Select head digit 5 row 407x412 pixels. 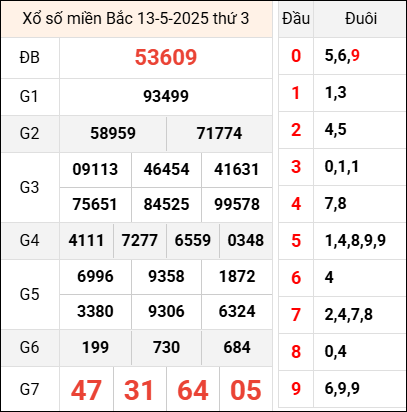coord(342,241)
